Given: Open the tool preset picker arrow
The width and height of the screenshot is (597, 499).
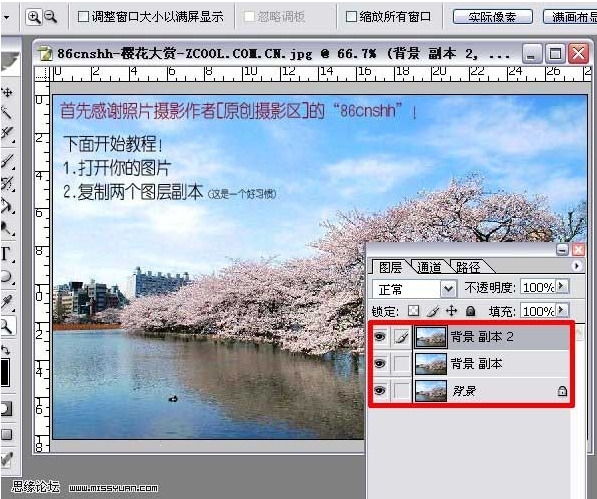Looking at the screenshot, I should 6,17.
